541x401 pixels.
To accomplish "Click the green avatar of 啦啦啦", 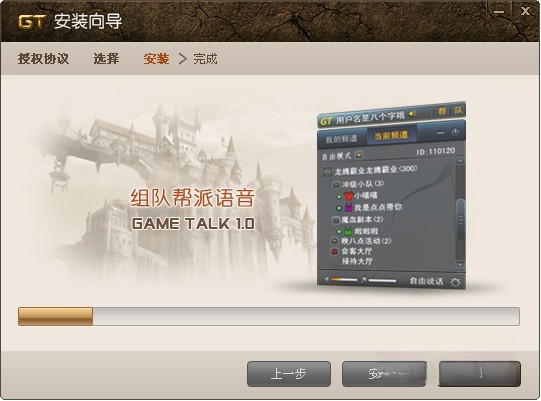I will (348, 231).
